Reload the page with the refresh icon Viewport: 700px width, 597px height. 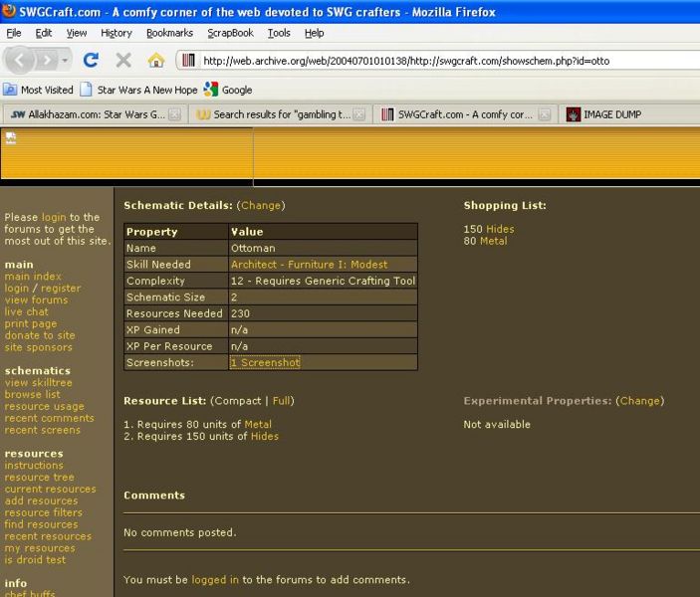coord(91,60)
